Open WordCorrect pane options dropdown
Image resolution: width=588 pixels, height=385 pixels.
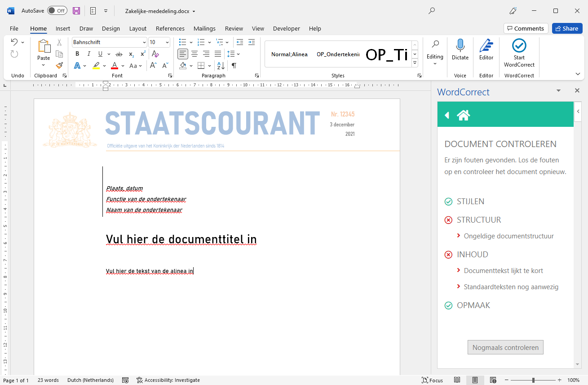(558, 91)
